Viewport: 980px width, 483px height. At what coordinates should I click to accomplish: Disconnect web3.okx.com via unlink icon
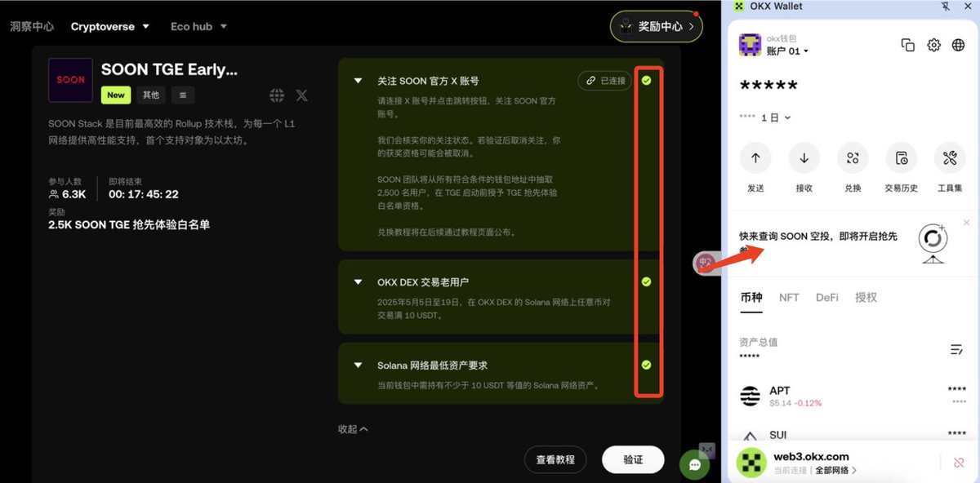(959, 463)
